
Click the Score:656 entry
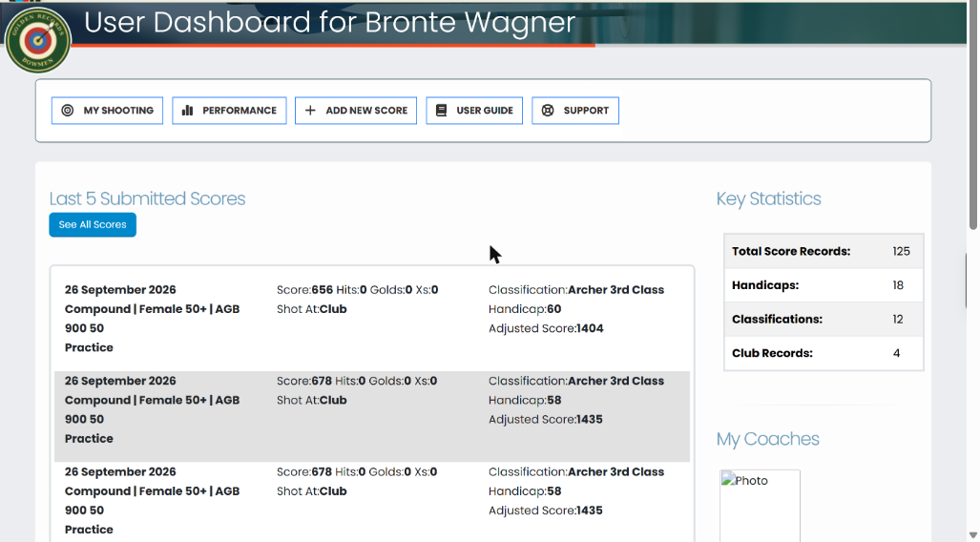[305, 290]
